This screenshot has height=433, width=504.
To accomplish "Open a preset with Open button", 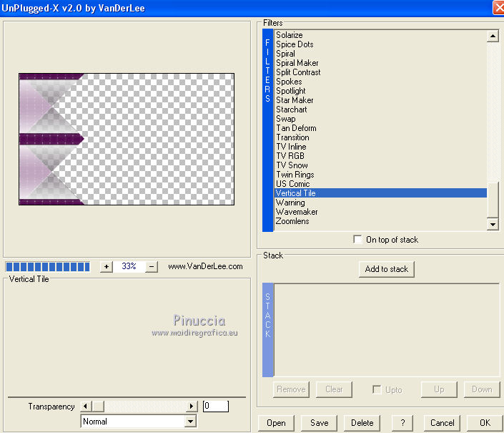I will coord(276,423).
